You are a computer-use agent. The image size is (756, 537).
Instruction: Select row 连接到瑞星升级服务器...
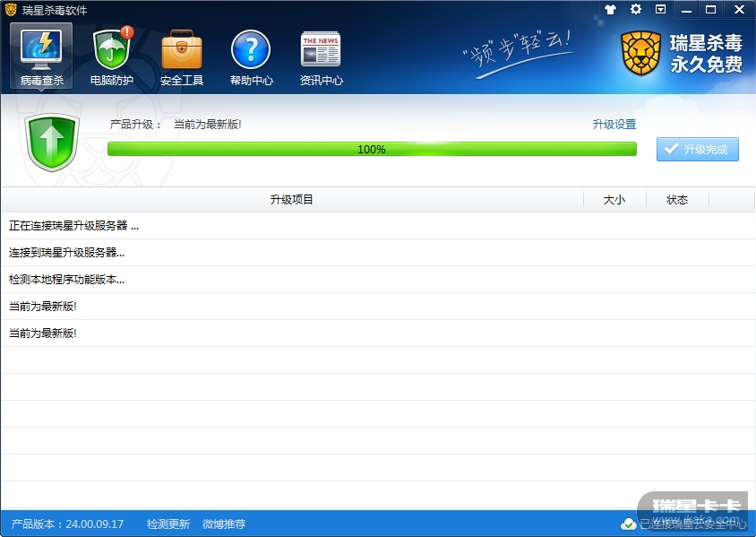point(378,253)
